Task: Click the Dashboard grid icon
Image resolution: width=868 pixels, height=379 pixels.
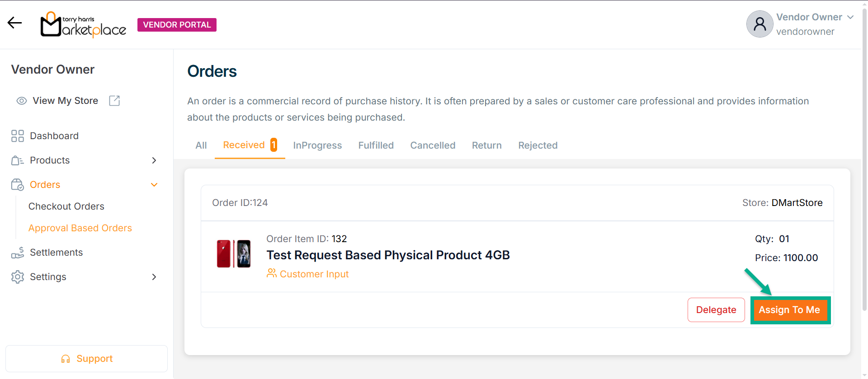Action: 18,136
